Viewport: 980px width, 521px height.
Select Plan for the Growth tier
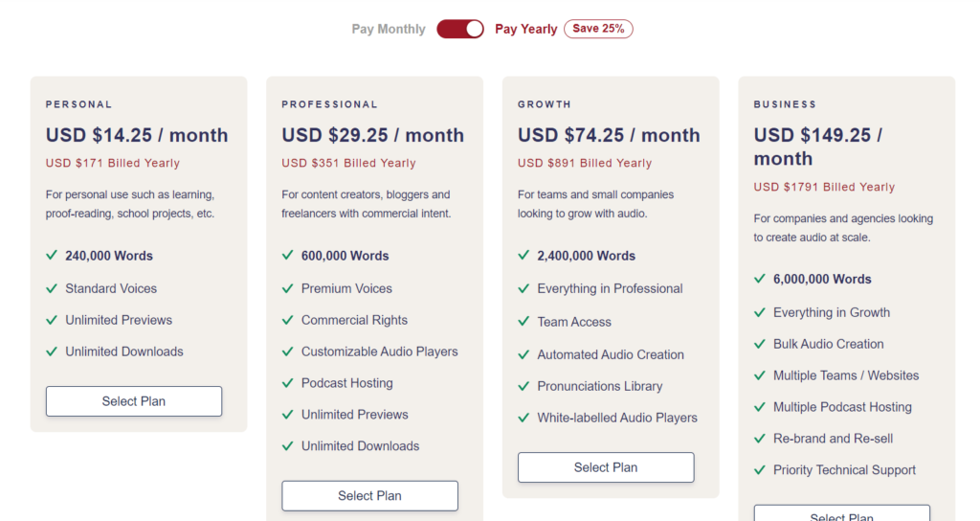pos(606,467)
